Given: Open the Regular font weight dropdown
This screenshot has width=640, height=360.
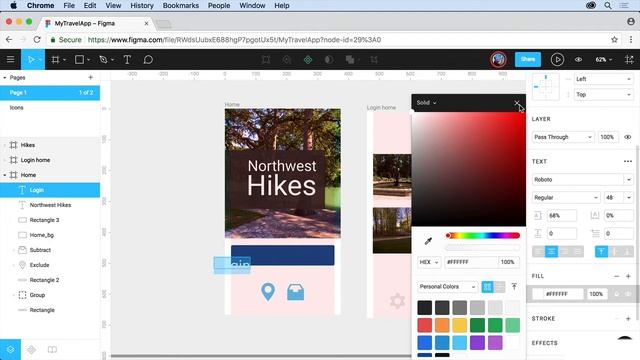Looking at the screenshot, I should pos(566,198).
